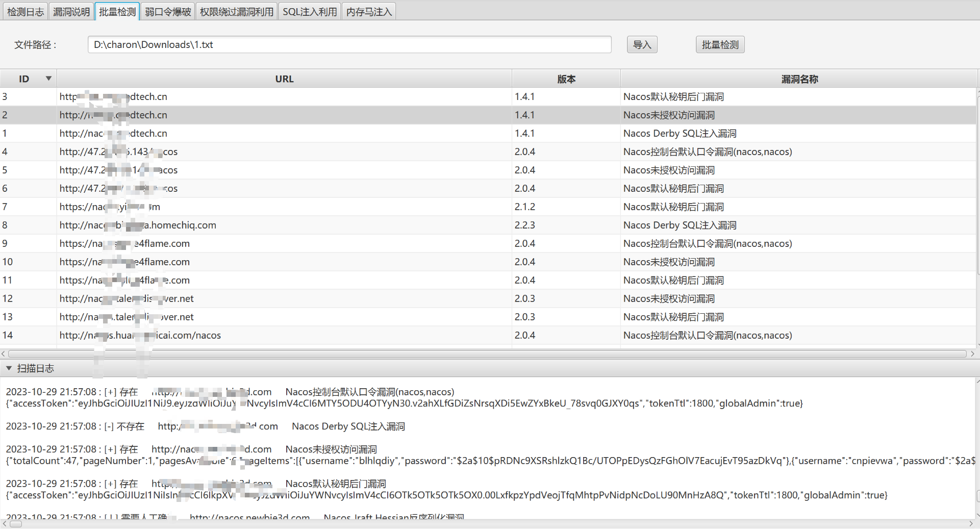The image size is (980, 529).
Task: Click the 版本 column header
Action: pos(566,79)
